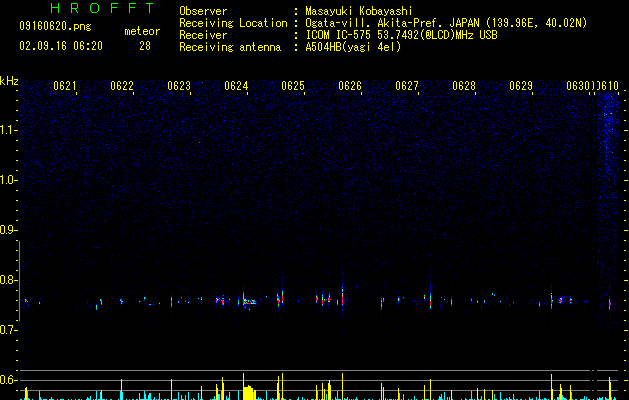Select the filename 09160620.png

[x=55, y=26]
